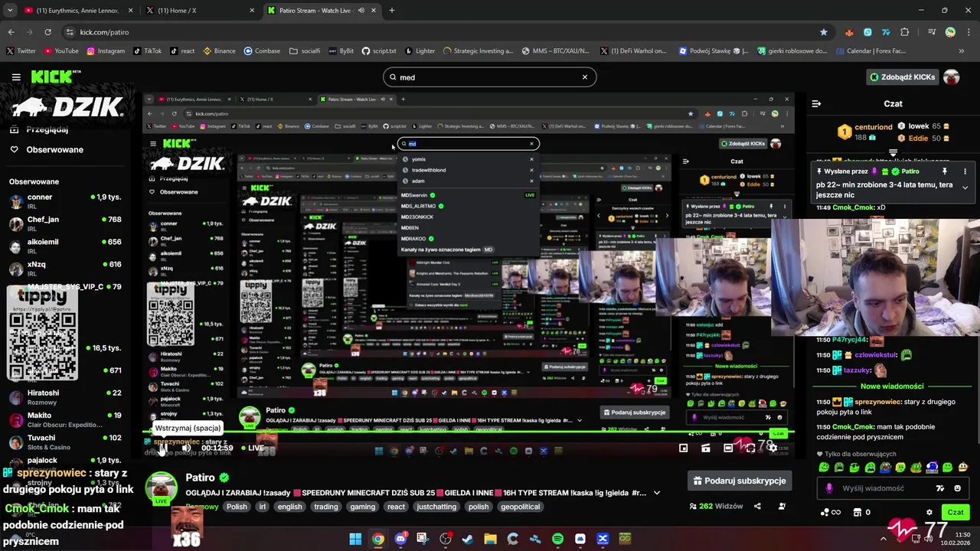
Task: Toggle theater mode in the player
Action: [728, 448]
